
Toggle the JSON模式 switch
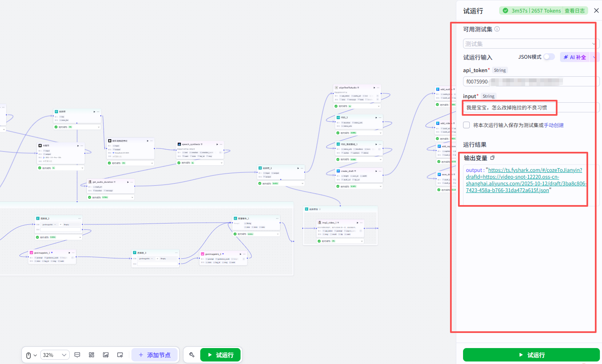[x=549, y=57]
